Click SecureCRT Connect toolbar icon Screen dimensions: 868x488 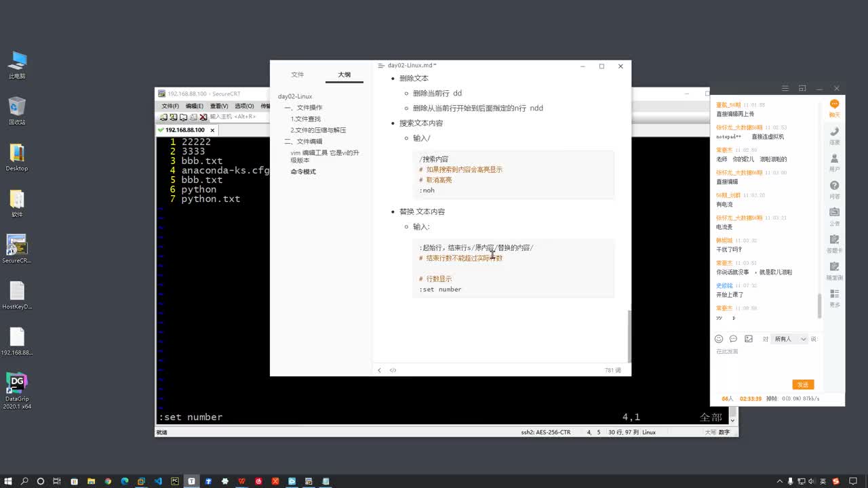point(163,117)
